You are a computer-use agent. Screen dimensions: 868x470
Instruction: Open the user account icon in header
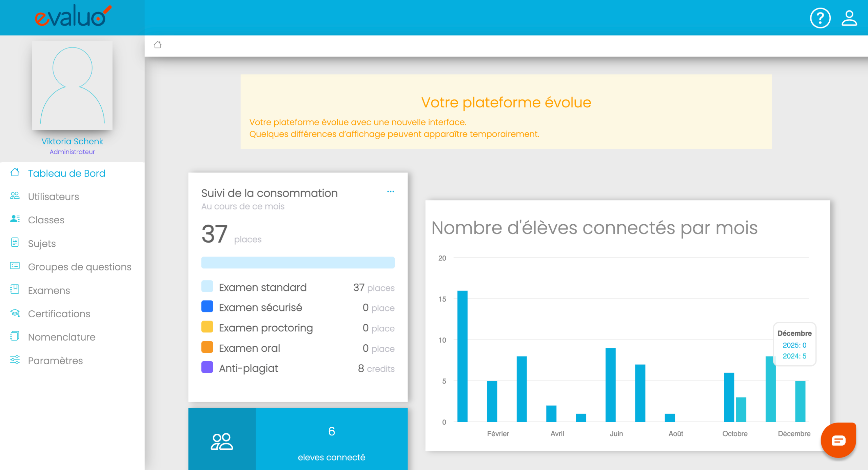click(849, 18)
